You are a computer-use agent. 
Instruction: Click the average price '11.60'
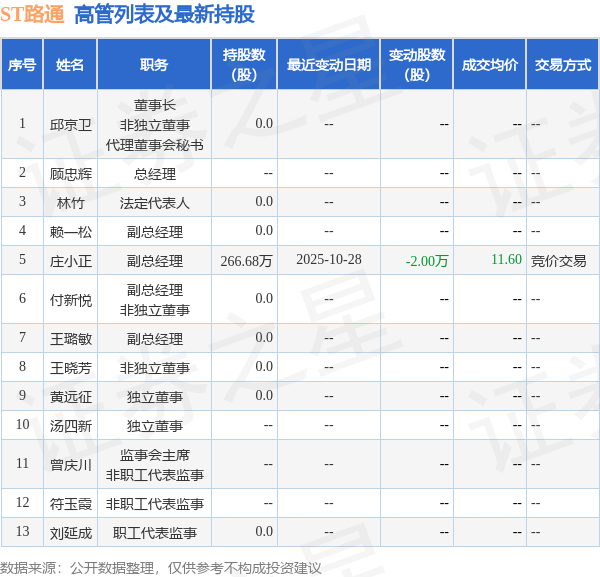coord(506,259)
